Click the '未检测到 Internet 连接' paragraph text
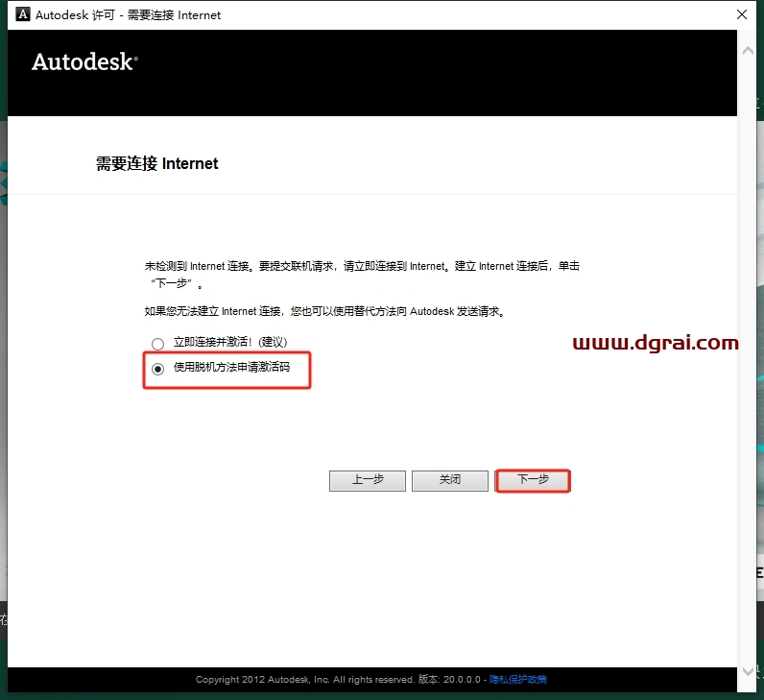 (362, 275)
